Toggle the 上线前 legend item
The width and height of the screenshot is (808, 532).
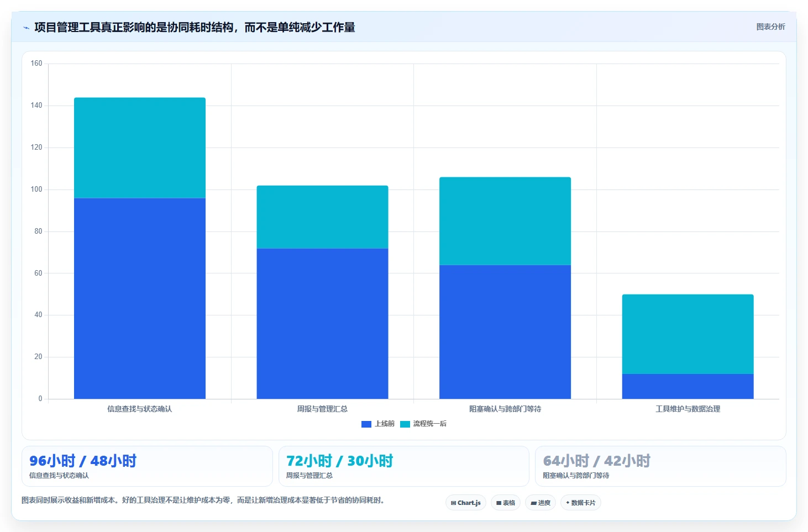click(378, 424)
